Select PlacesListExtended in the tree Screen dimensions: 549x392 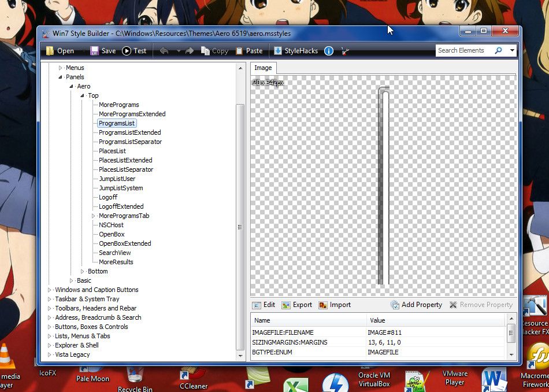click(125, 160)
